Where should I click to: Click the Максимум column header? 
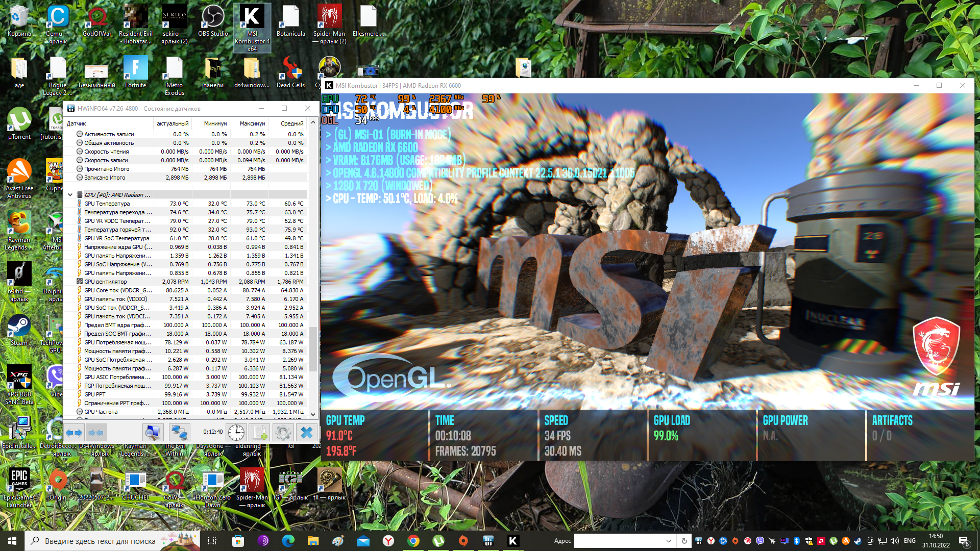tap(249, 123)
